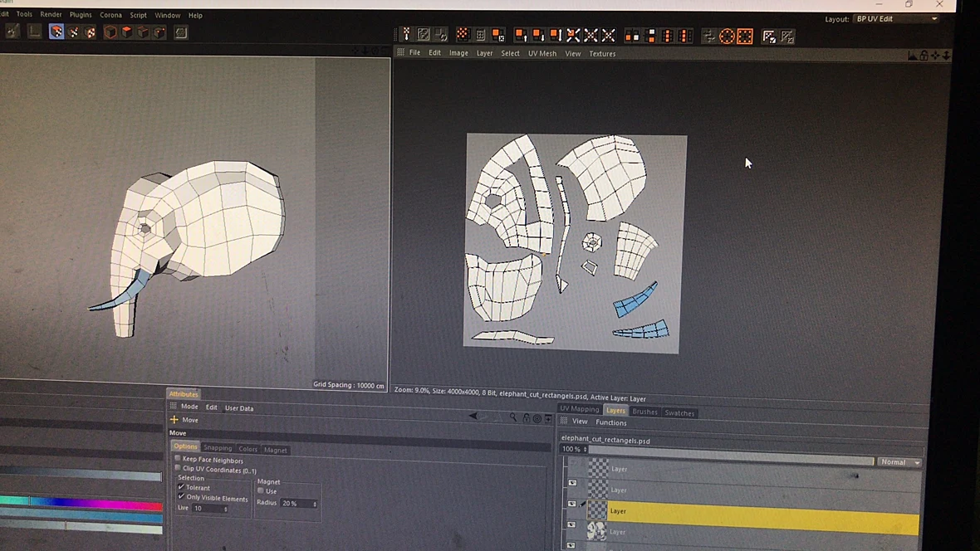
Task: Open the Mode menu in Attributes
Action: click(189, 407)
